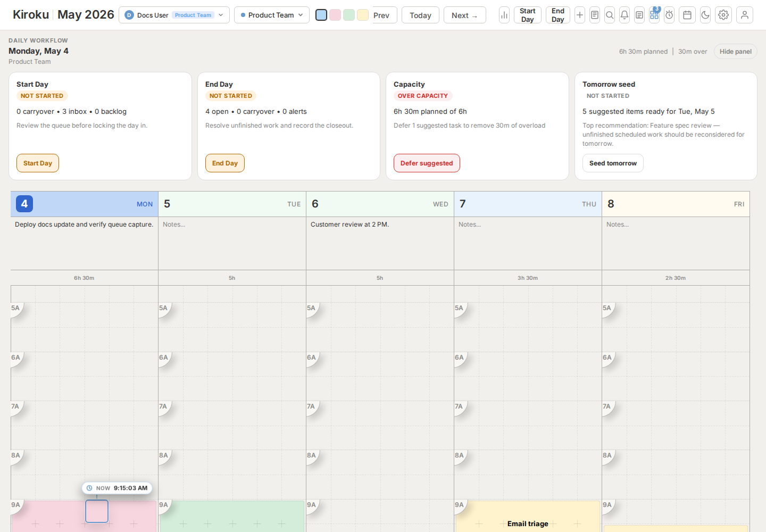
Task: Select Friday 8 day header
Action: point(676,204)
